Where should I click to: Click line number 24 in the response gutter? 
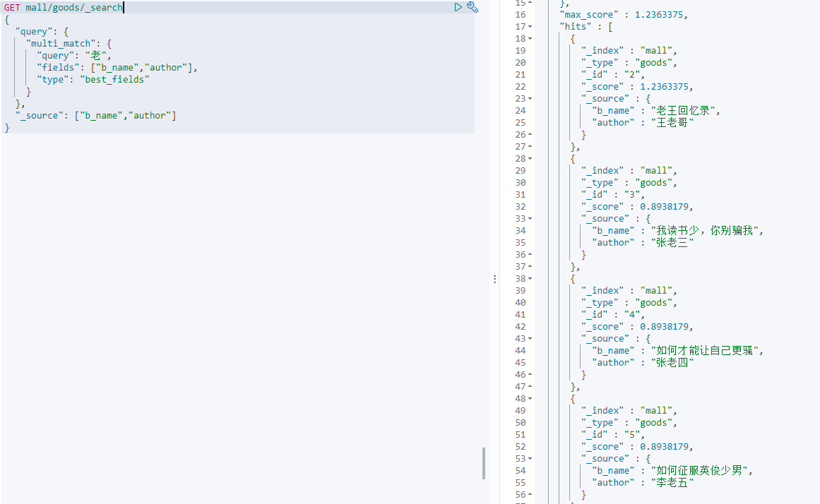click(x=521, y=111)
